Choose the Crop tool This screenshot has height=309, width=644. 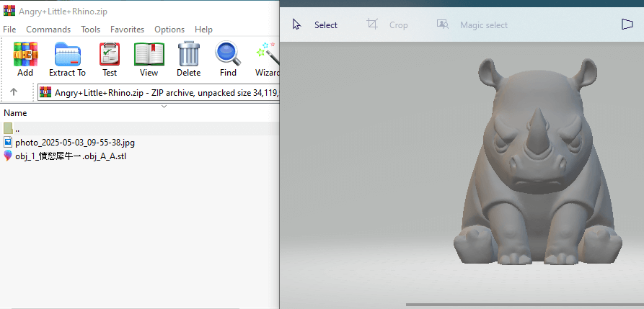click(387, 25)
